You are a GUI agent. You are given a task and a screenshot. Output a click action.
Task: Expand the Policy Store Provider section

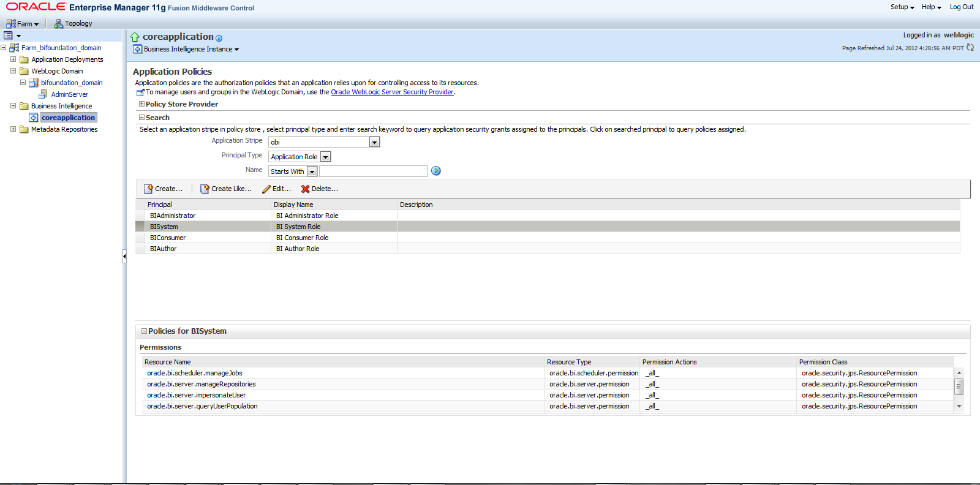point(141,104)
